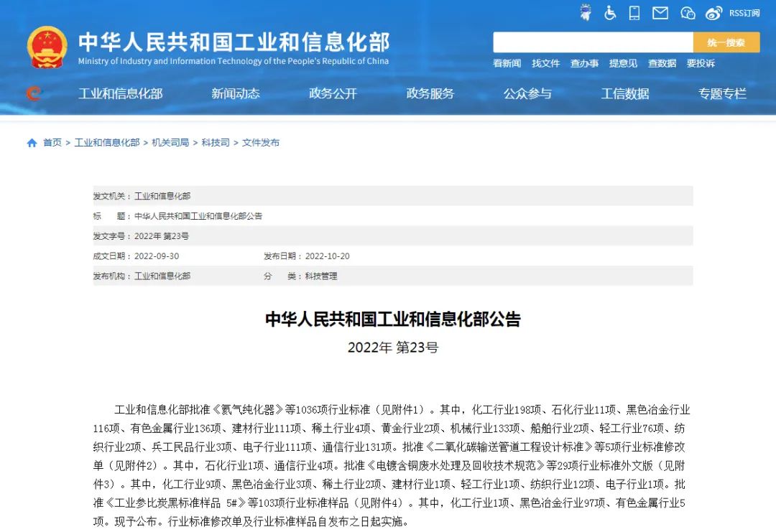This screenshot has height=532, width=776.
Task: Click the national emblem logo
Action: (47, 47)
